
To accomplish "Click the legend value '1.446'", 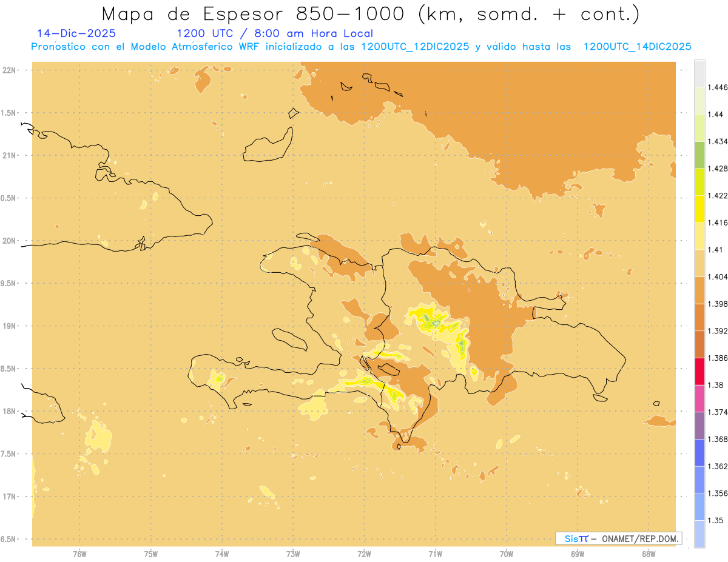I will coord(716,87).
